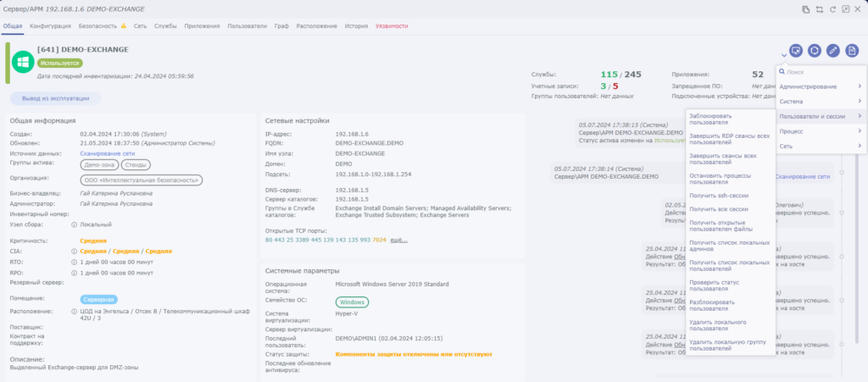Viewport: 868px width, 382px height.
Task: Open the Сканирование сети data source link
Action: [x=108, y=153]
